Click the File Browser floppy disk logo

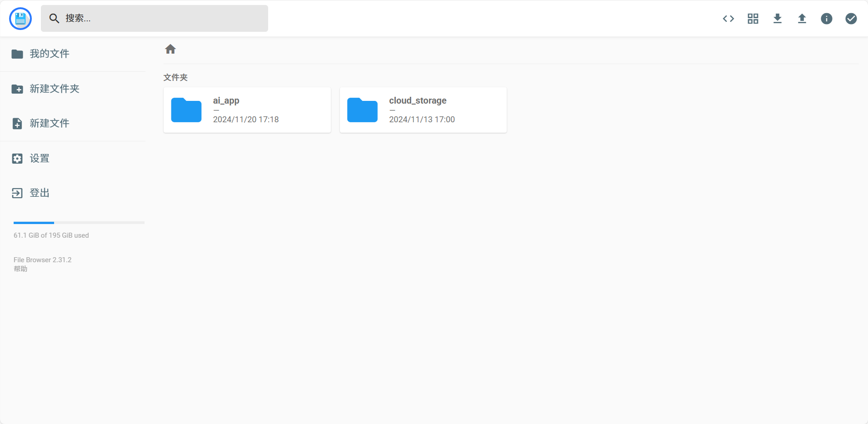tap(20, 19)
